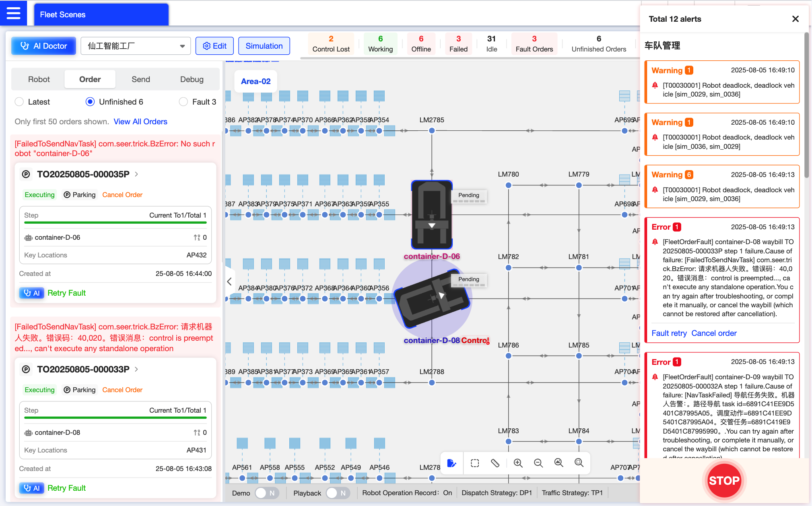Switch to the Debug tab

click(x=192, y=79)
